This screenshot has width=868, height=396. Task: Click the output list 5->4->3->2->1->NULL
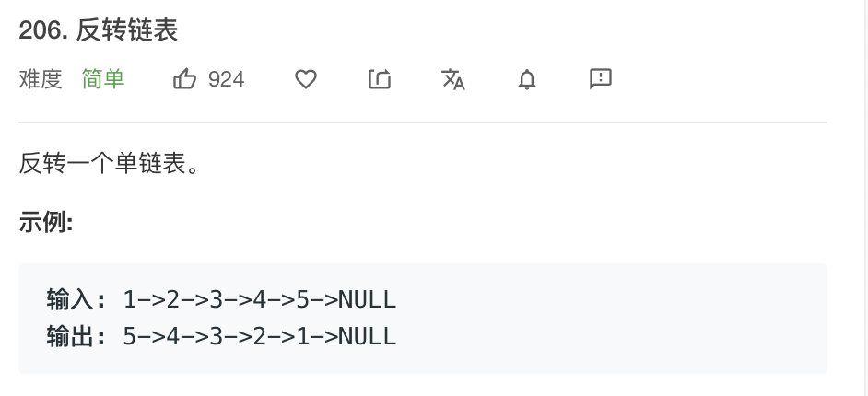pyautogui.click(x=260, y=336)
